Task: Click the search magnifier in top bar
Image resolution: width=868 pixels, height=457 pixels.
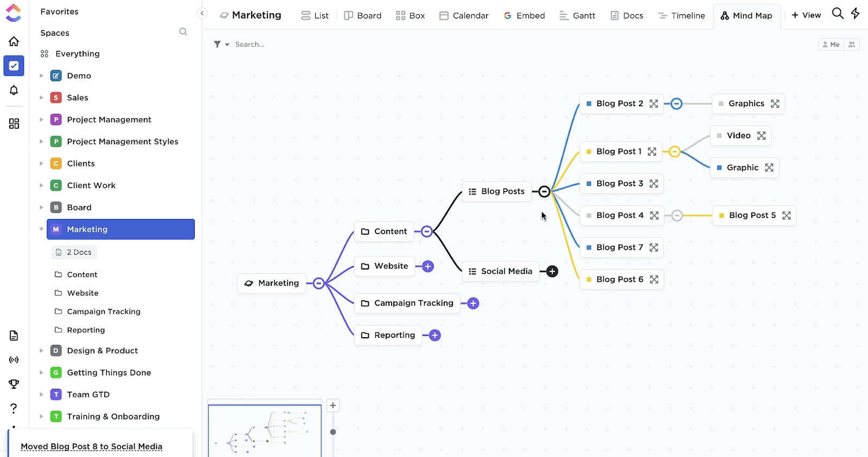Action: (838, 14)
